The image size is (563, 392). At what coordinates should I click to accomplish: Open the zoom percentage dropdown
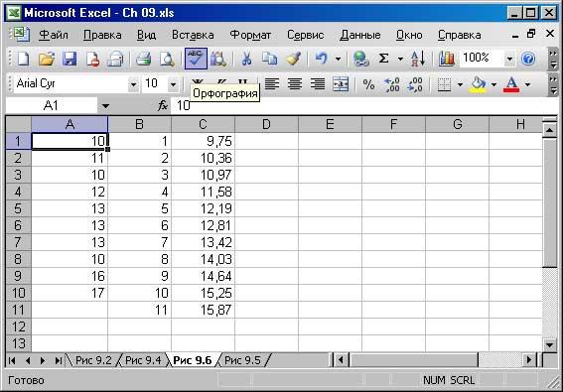tap(509, 59)
